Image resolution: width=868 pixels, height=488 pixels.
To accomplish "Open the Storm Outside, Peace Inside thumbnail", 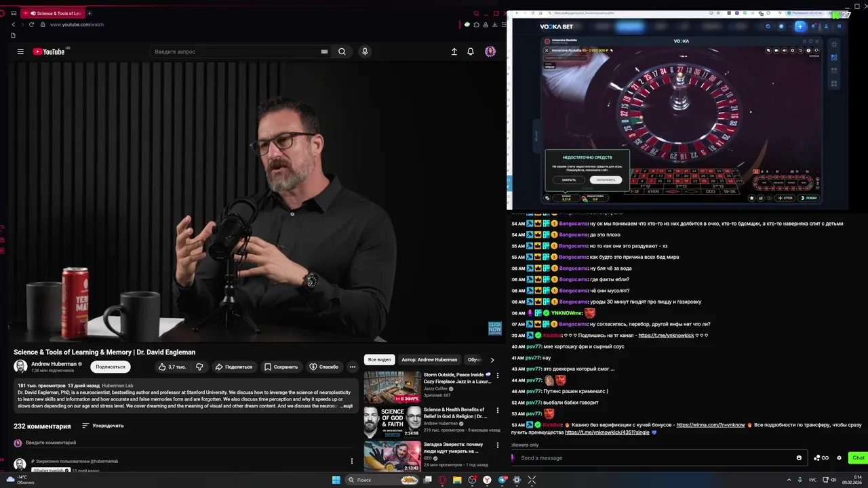I will 392,388.
